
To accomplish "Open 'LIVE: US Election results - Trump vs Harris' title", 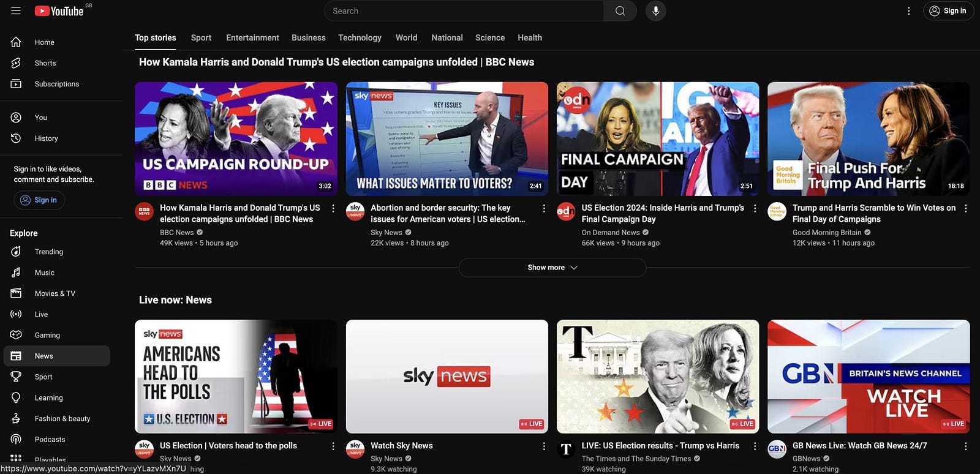I will click(660, 446).
